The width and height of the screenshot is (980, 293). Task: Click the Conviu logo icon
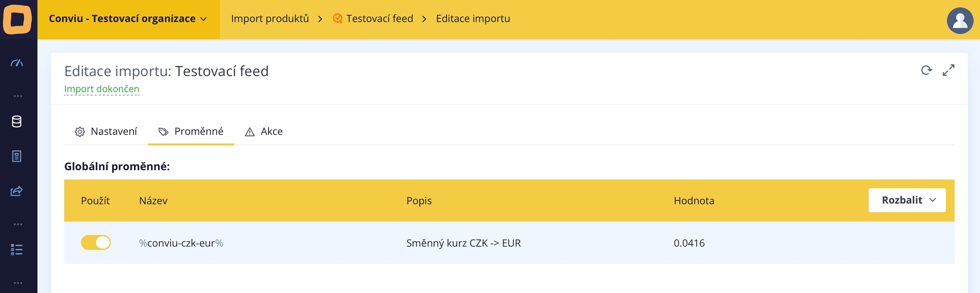[x=17, y=19]
